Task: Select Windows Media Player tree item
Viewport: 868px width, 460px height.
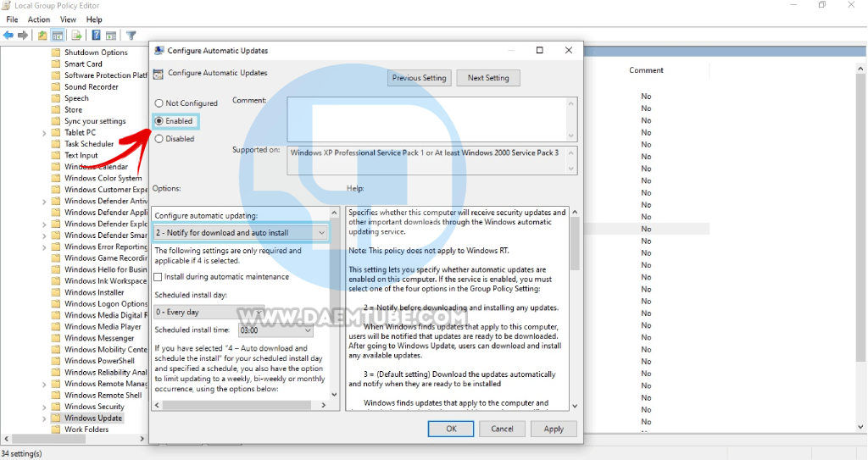Action: click(103, 327)
